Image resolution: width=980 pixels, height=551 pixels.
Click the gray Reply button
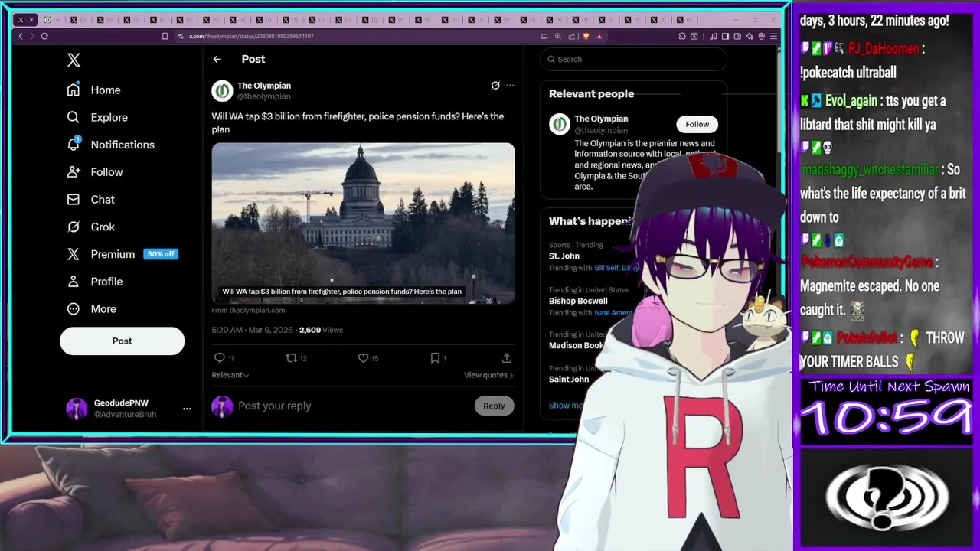pos(494,406)
